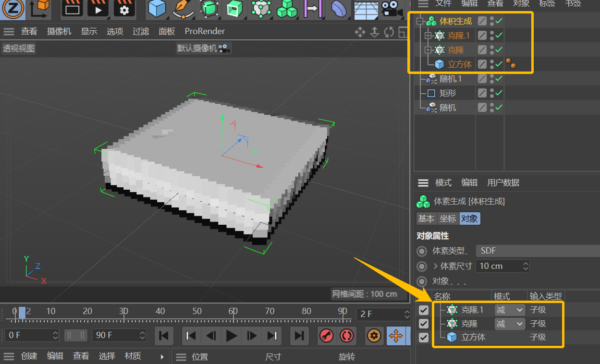The image size is (600, 364).
Task: Switch to the 基本 tab
Action: click(426, 218)
